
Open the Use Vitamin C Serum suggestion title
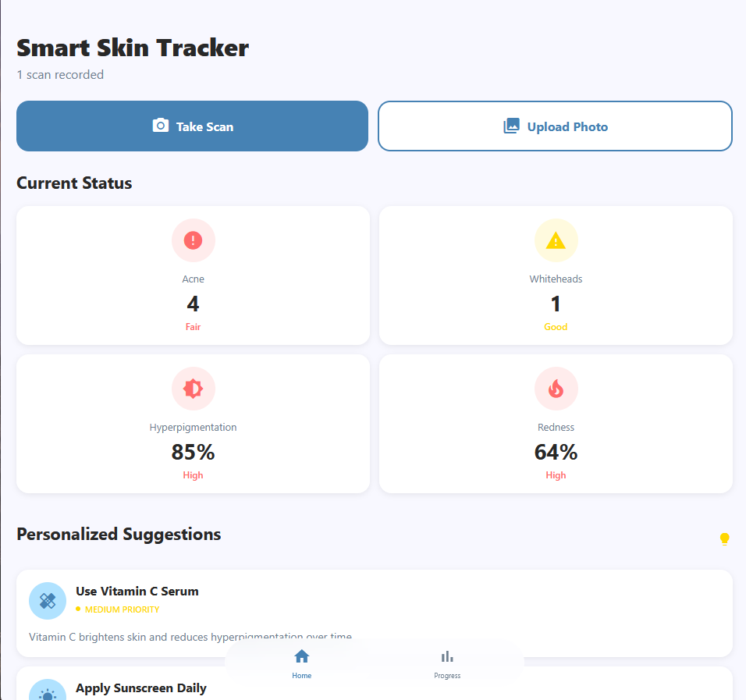point(137,592)
